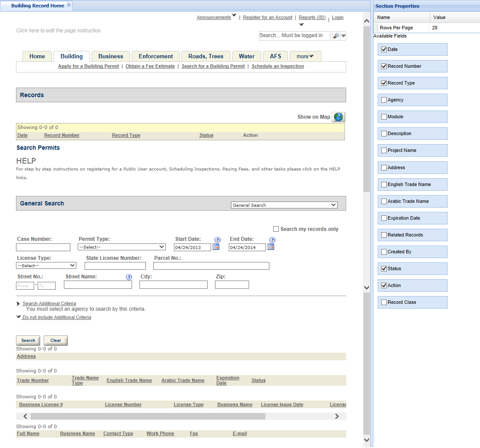Switch to the Enforcement tab
The height and width of the screenshot is (448, 480).
click(156, 57)
